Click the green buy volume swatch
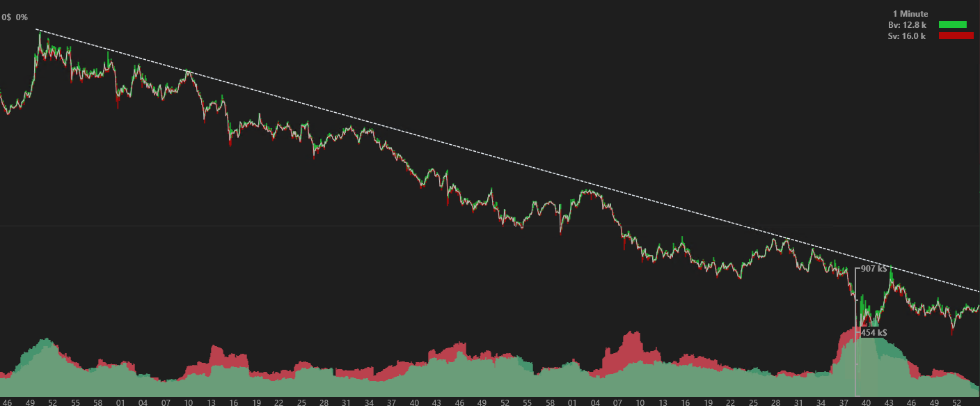The image size is (980, 406). point(953,24)
